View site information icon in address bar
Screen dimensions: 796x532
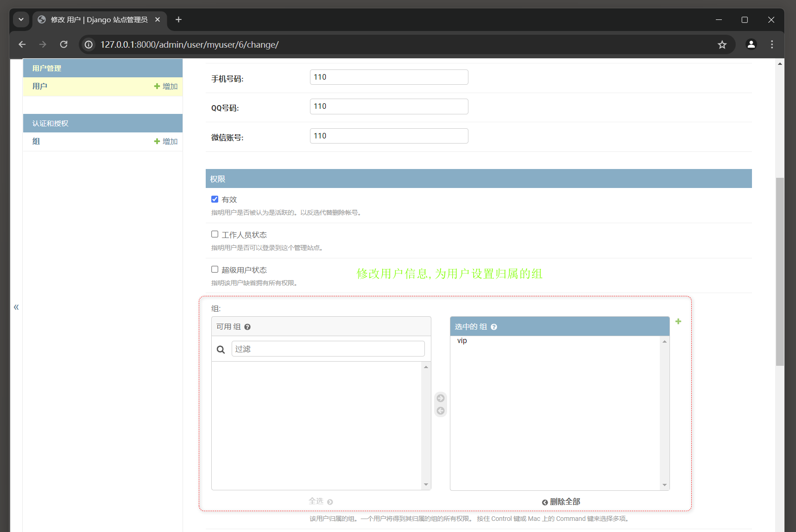coord(88,44)
